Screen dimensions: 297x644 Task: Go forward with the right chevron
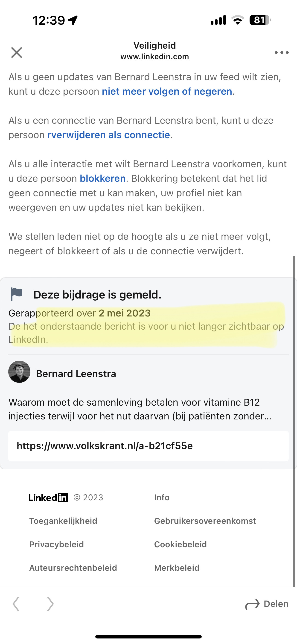[x=50, y=604]
